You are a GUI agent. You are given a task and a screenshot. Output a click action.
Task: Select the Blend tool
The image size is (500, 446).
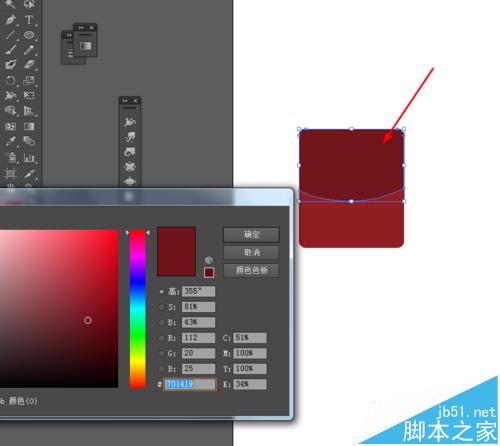tap(29, 141)
